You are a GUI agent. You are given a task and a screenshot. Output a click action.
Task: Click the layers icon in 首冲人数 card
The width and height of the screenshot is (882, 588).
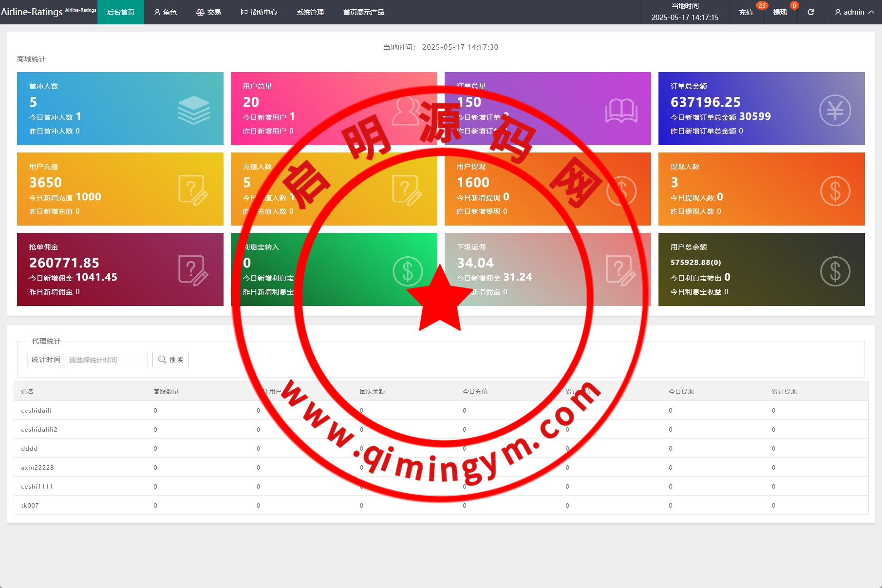tap(193, 110)
